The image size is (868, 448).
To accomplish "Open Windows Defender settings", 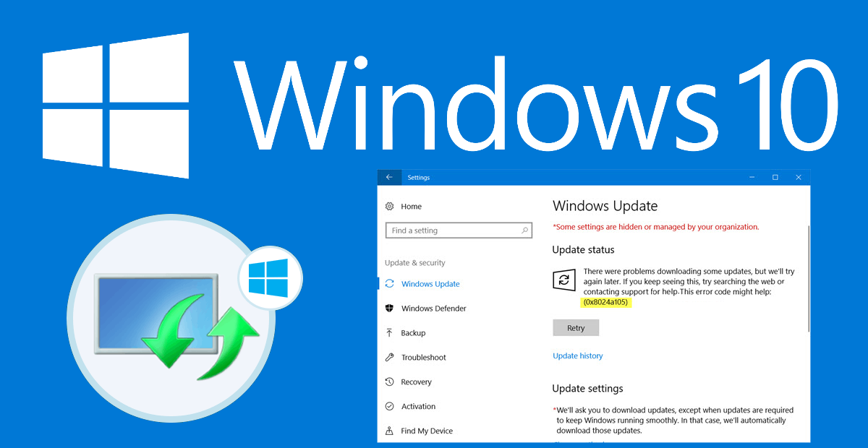I will coord(434,309).
